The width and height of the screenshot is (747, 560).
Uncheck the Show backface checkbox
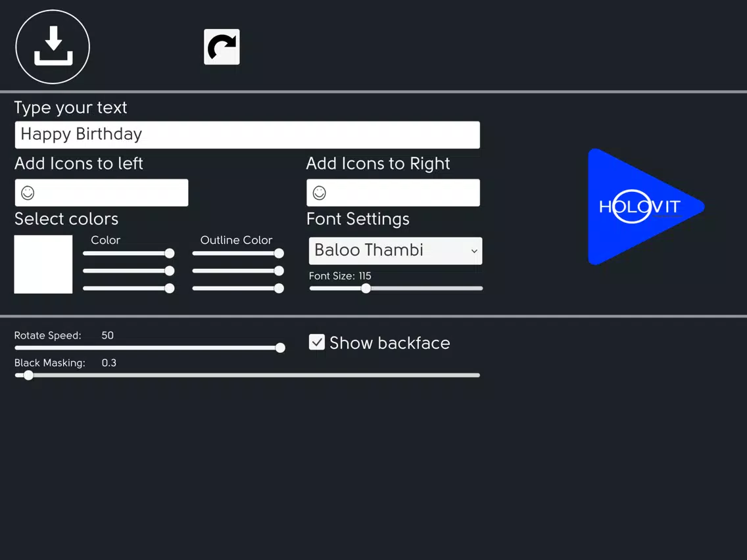(317, 342)
